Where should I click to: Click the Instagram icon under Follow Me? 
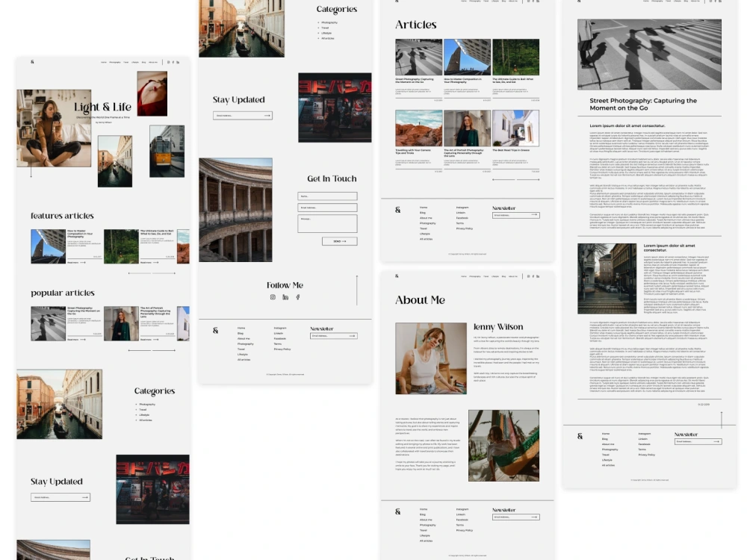tap(273, 297)
